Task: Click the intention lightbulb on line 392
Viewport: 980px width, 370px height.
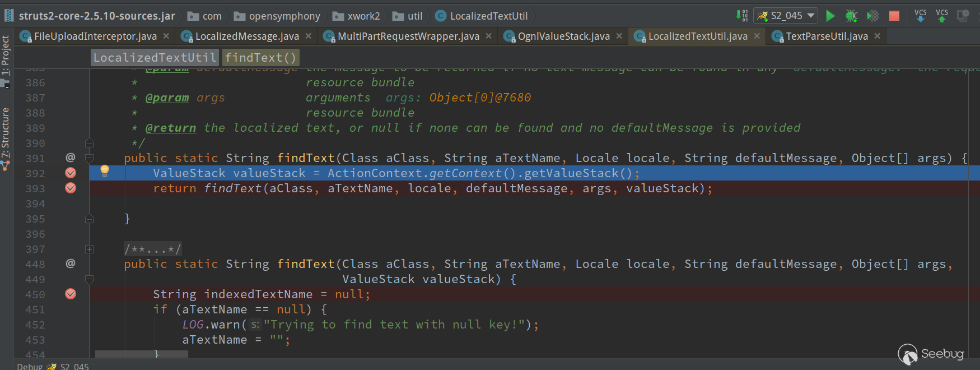Action: (x=104, y=170)
